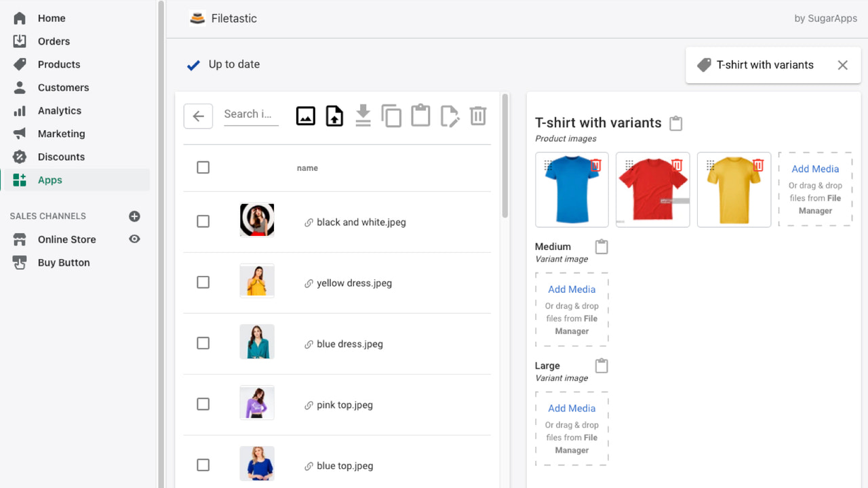Click the download files icon
The height and width of the screenshot is (488, 868).
pos(363,115)
